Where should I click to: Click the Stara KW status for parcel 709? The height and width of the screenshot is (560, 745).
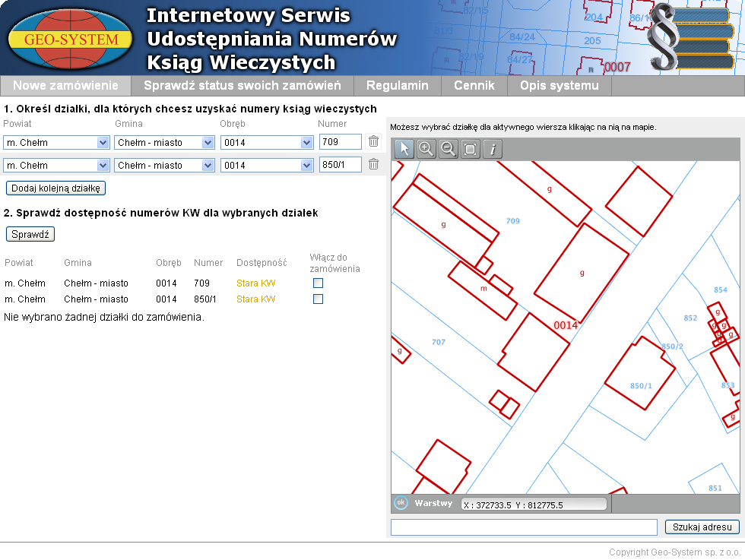255,283
